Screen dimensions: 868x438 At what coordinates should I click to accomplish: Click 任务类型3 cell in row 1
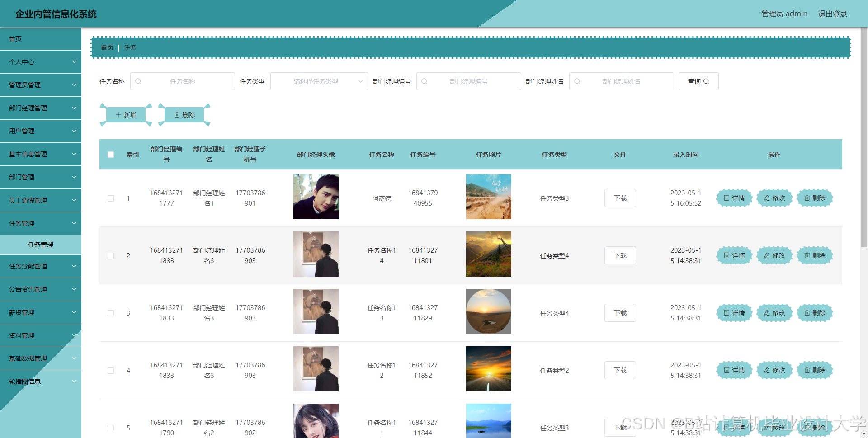click(x=554, y=198)
